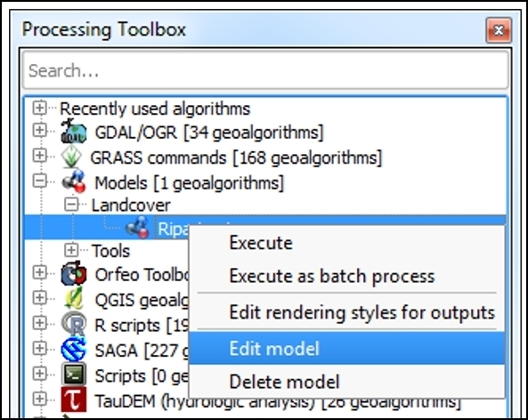Click the GDAL/OGR provider icon
The image size is (528, 420).
pyautogui.click(x=74, y=132)
